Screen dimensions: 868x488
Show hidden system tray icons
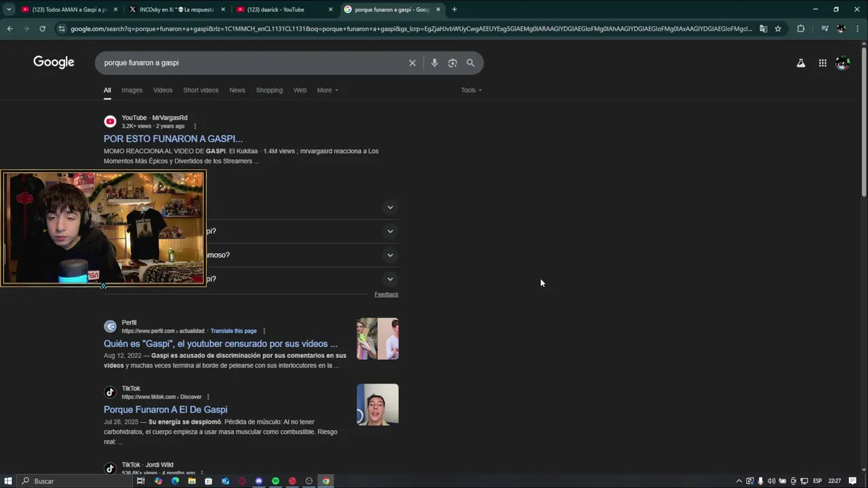pos(739,481)
